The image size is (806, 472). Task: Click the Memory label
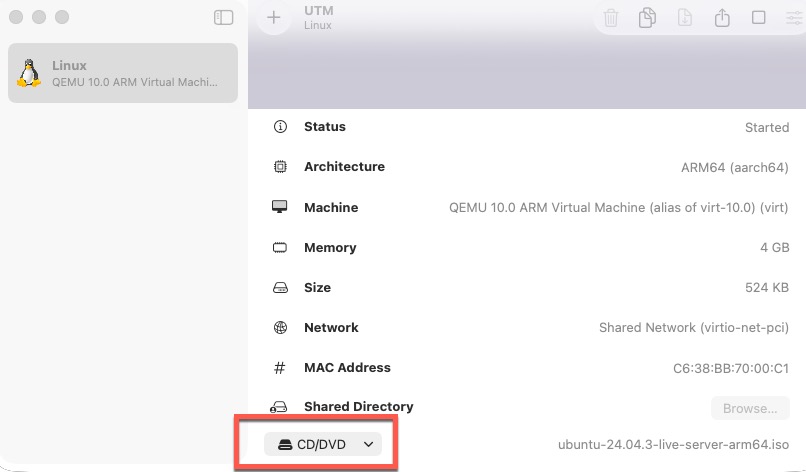click(330, 248)
